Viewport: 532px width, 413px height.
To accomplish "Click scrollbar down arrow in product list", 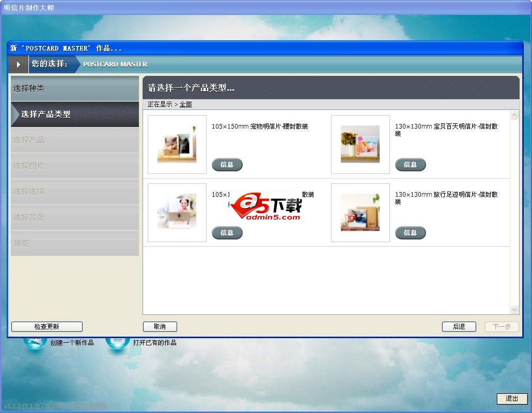I will (514, 309).
